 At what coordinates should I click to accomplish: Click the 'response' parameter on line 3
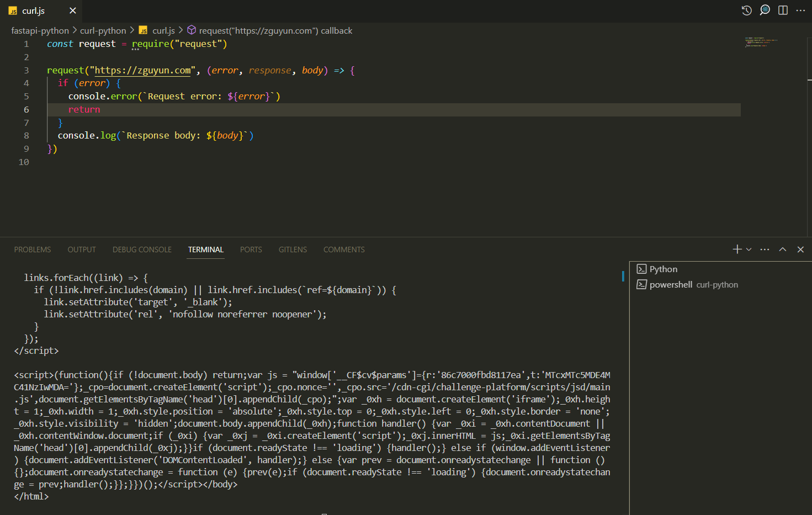(270, 71)
